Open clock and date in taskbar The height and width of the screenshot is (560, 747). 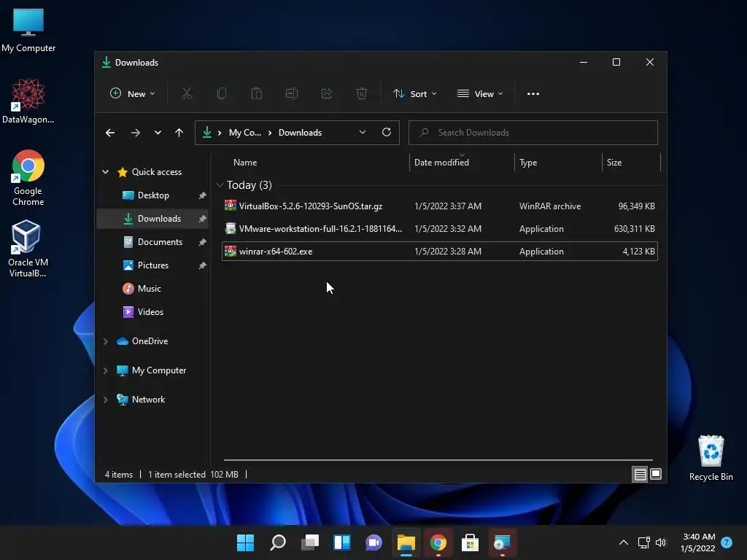pyautogui.click(x=698, y=542)
